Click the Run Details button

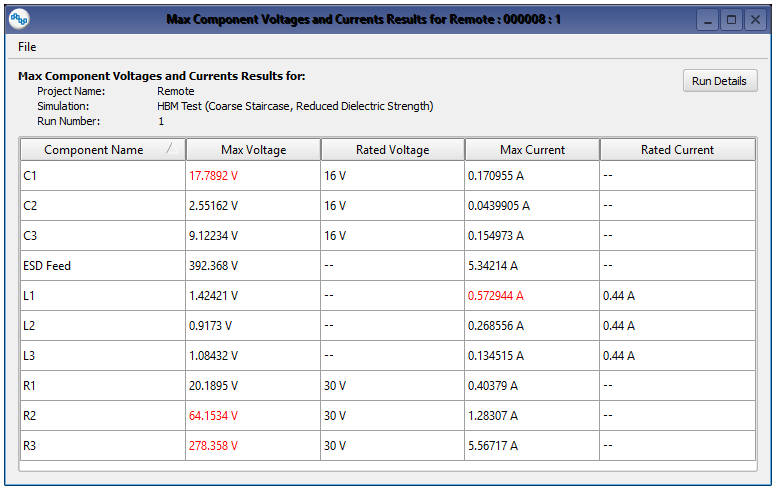coord(719,81)
